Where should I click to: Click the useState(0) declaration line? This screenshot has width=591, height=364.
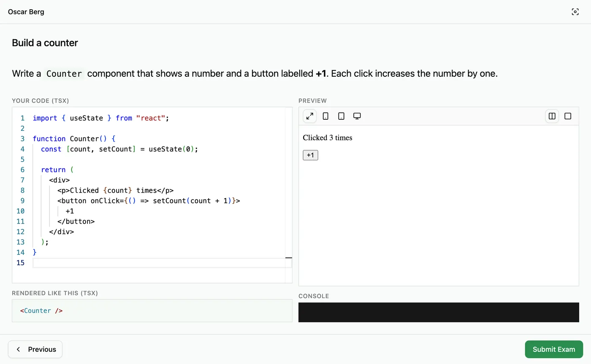(119, 149)
